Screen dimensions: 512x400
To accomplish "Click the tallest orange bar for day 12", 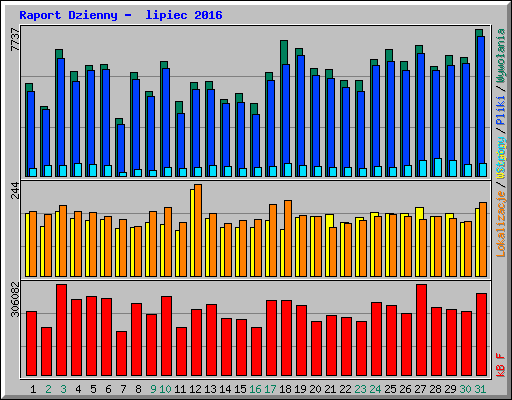I will pos(198,230).
